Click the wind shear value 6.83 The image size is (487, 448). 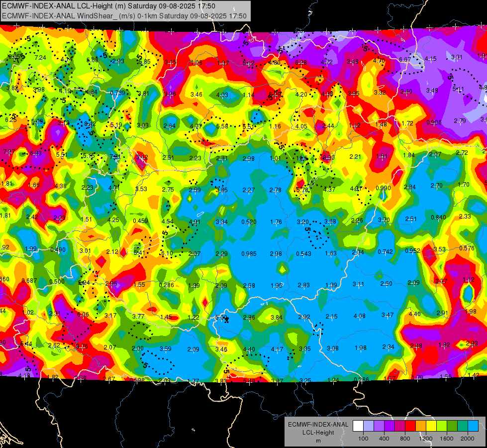tap(36, 153)
